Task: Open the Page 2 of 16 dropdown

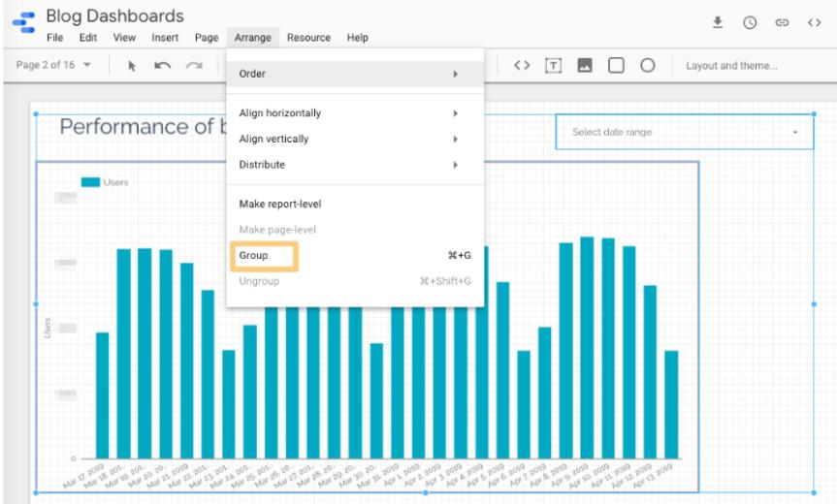Action: click(53, 66)
